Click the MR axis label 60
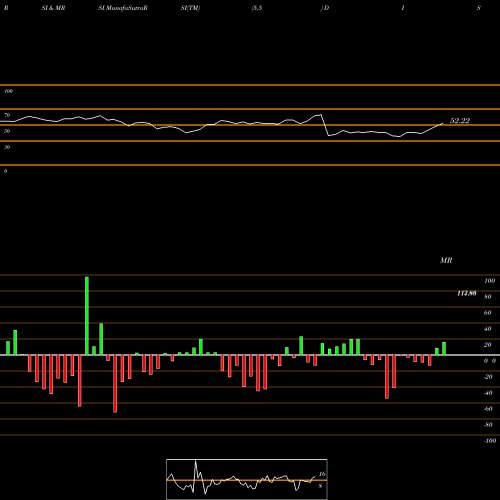Viewport: 500px width, 500px height. click(488, 313)
